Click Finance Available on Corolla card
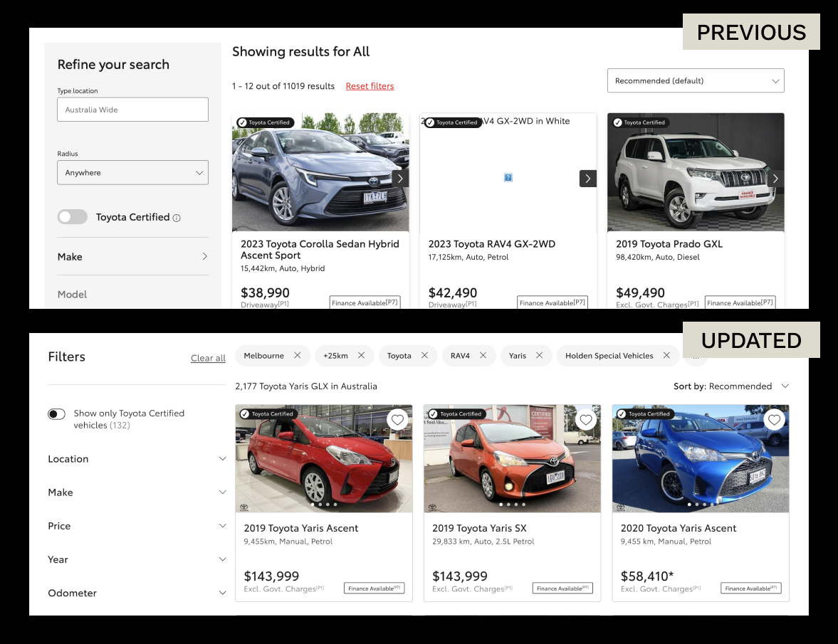 pos(365,302)
